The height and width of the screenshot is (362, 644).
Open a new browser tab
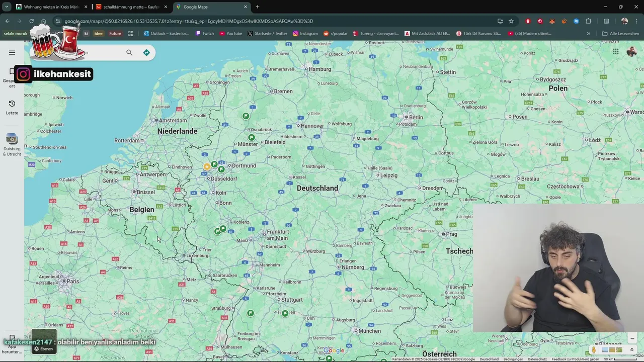tap(258, 7)
